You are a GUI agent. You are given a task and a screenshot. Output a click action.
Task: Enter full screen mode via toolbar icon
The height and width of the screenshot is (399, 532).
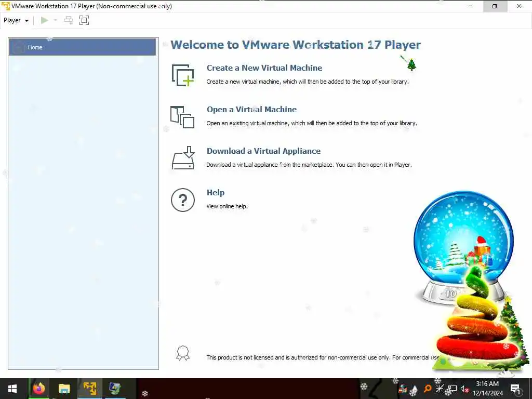84,20
